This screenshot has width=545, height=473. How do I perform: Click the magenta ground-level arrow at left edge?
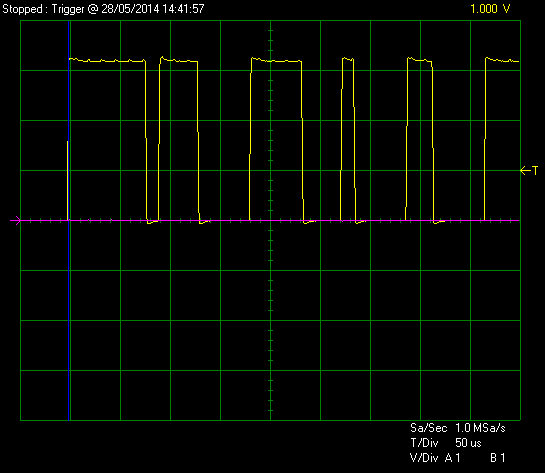[16, 220]
